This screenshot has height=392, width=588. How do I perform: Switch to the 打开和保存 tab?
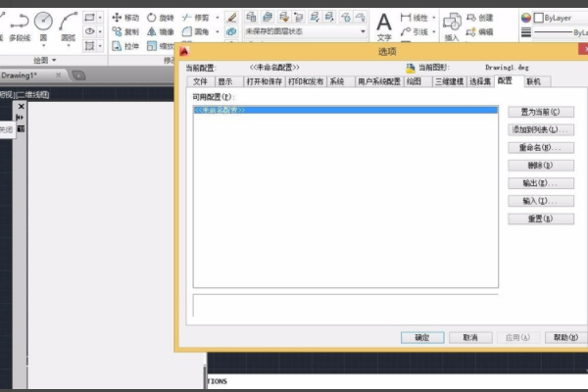[265, 81]
